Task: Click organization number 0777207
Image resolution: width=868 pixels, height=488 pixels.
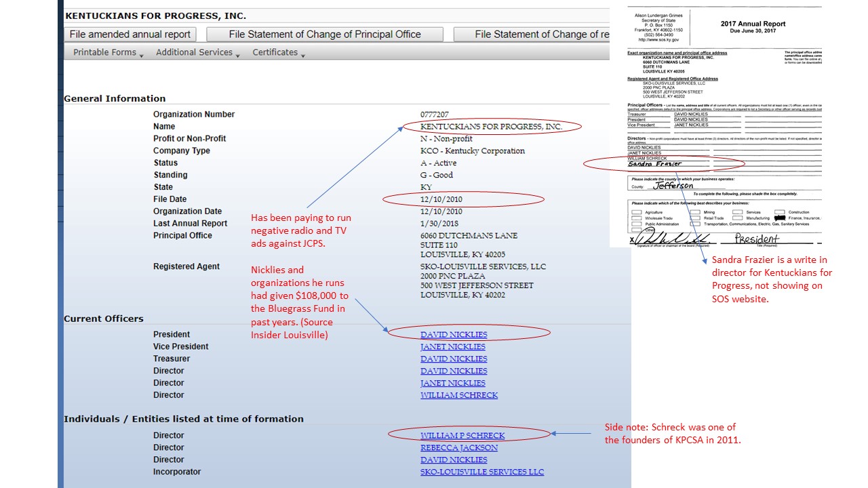Action: pyautogui.click(x=435, y=115)
